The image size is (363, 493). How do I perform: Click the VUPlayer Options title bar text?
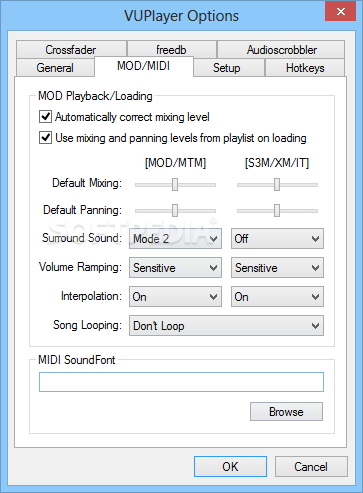point(182,16)
